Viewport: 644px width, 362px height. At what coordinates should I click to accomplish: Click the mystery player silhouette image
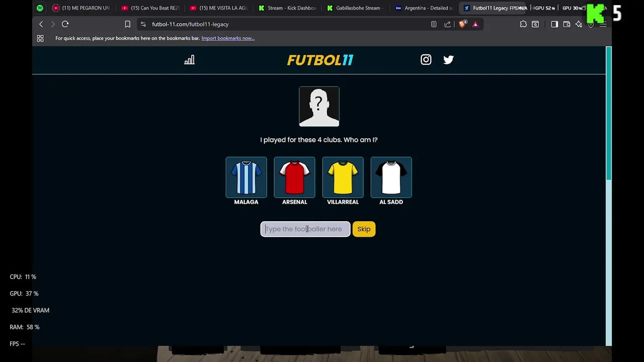(319, 106)
